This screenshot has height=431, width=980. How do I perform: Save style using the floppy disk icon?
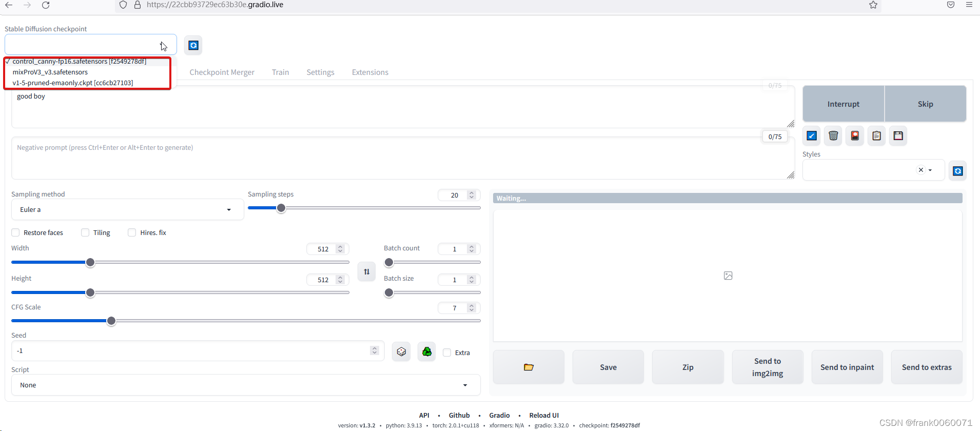point(898,136)
